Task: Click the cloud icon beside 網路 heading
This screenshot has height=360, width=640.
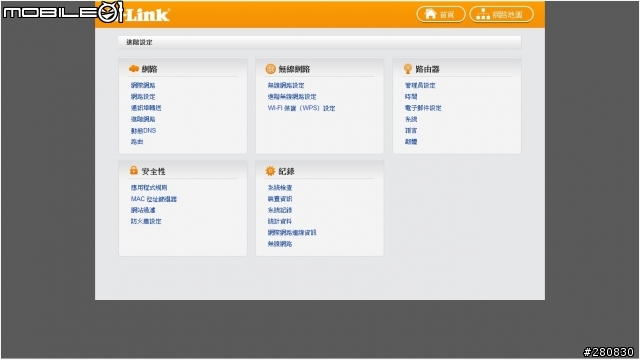Action: [134, 69]
